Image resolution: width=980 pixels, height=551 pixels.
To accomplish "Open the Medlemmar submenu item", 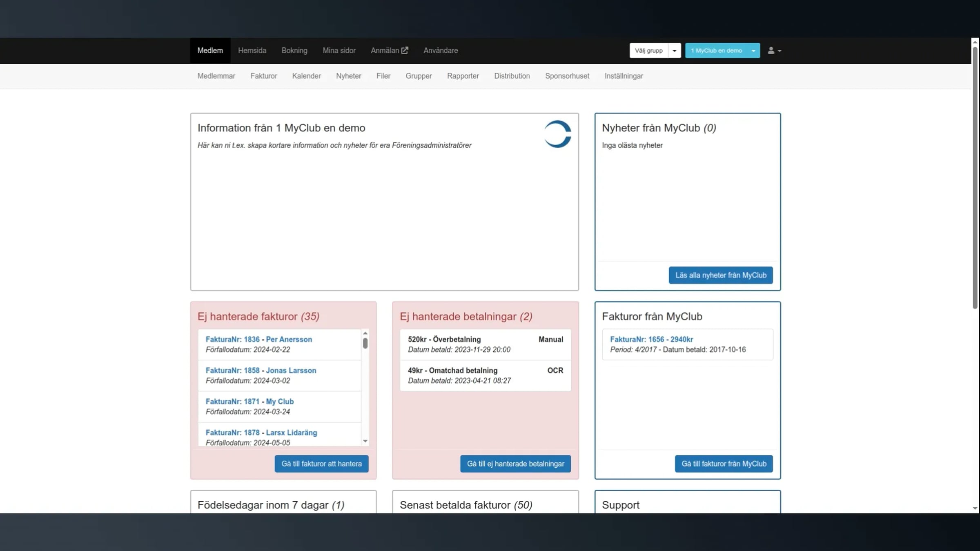I will click(216, 76).
